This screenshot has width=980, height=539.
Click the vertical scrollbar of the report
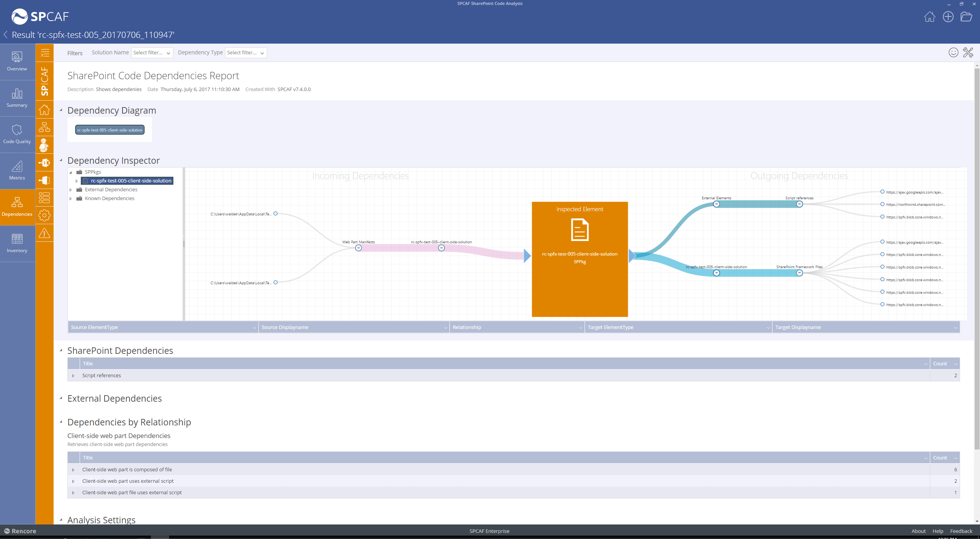point(977,258)
